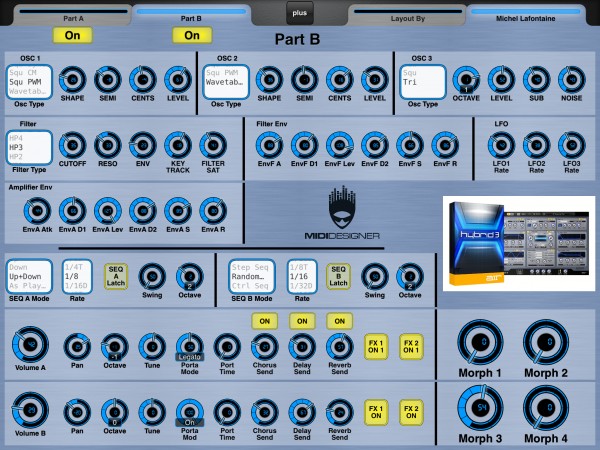Image resolution: width=600 pixels, height=450 pixels.
Task: Click the OSC 1 SEMI knob
Action: pos(108,80)
